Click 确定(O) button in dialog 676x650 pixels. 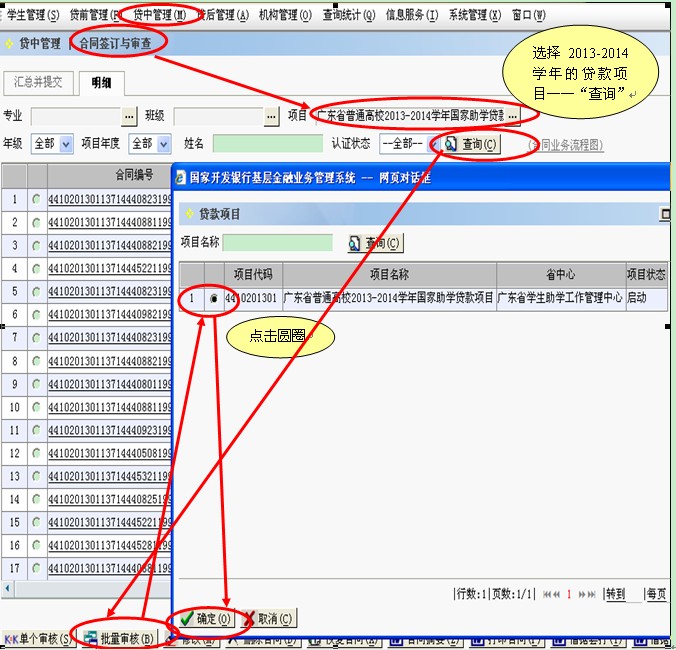(206, 619)
